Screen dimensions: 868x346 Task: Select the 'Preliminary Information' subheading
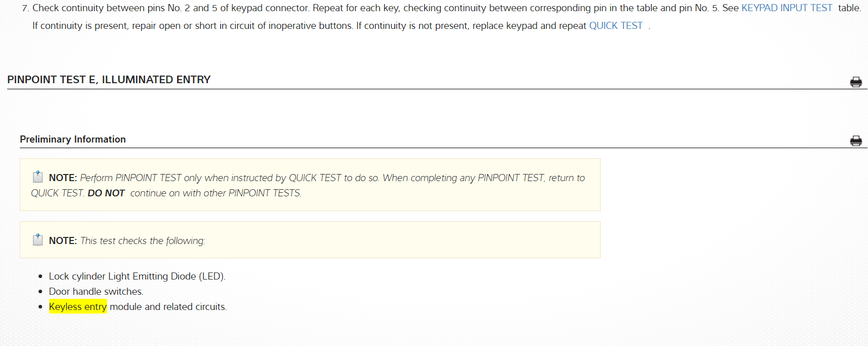[73, 140]
